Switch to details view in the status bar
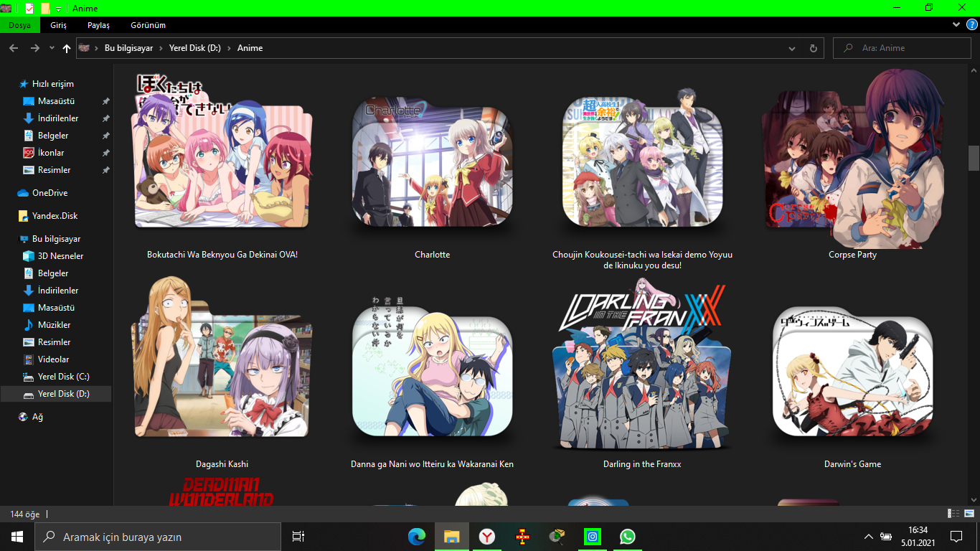The height and width of the screenshot is (551, 980). (x=953, y=514)
